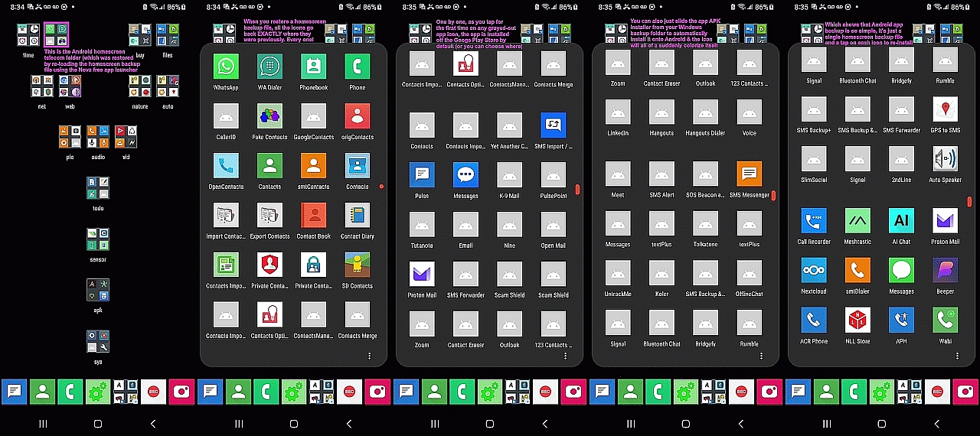Open the WhatsApp app icon
Screen dimensions: 980x436
(225, 67)
